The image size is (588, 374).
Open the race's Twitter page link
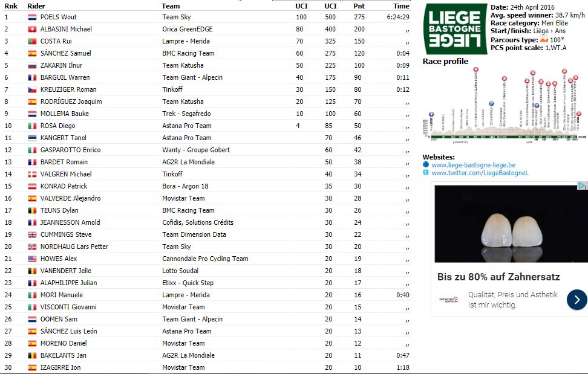[480, 173]
